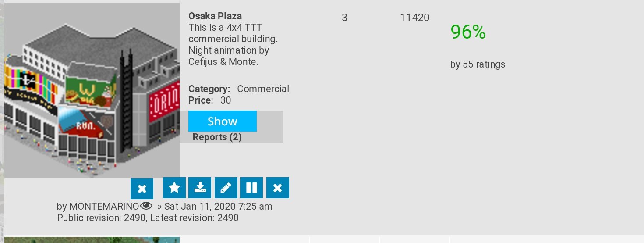Click the Price 30 value
644x243 pixels.
(226, 100)
